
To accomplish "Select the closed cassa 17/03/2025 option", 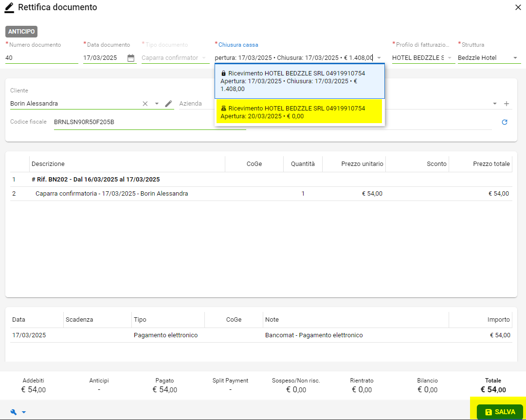I will (x=299, y=81).
